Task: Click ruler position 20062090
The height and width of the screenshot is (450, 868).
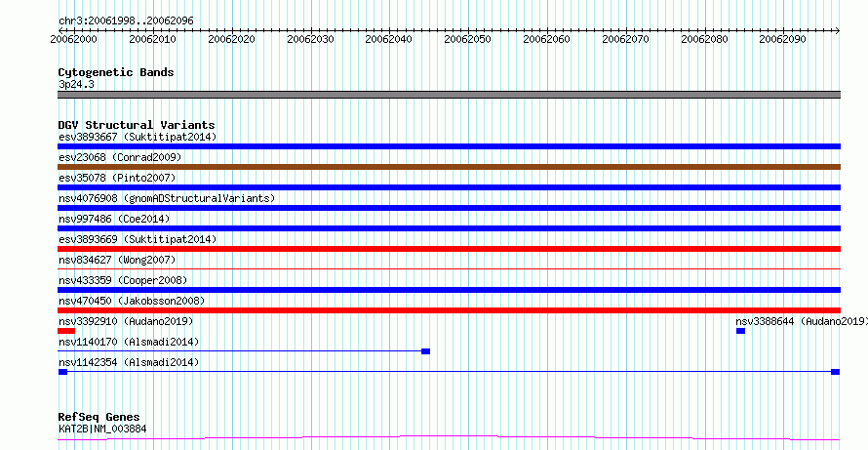Action: (783, 39)
